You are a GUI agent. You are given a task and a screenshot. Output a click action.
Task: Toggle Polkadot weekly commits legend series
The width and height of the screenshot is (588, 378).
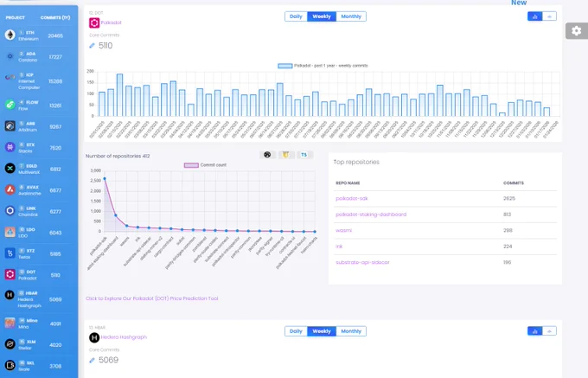coord(323,66)
